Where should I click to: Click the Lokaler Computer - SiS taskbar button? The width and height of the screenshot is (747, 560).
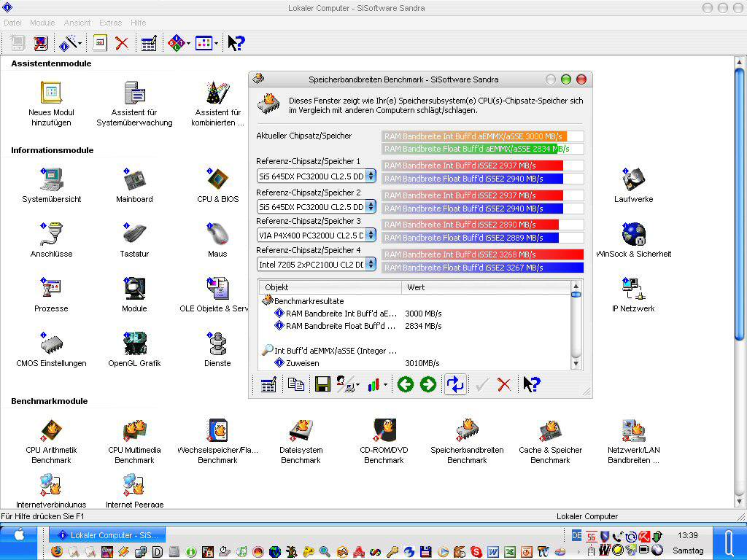(108, 535)
